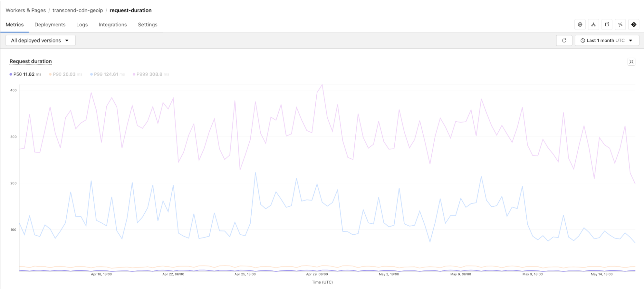Click the purple P50 legend dot
644x289 pixels.
[x=11, y=74]
